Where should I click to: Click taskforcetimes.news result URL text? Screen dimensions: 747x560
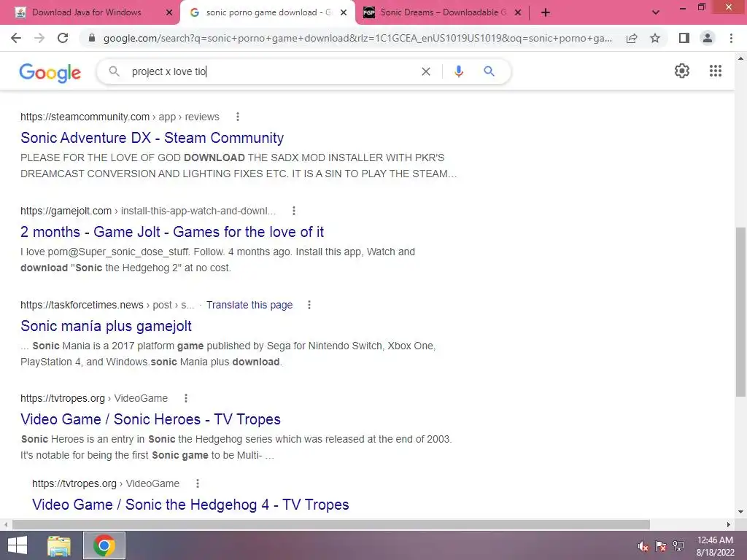tap(82, 305)
